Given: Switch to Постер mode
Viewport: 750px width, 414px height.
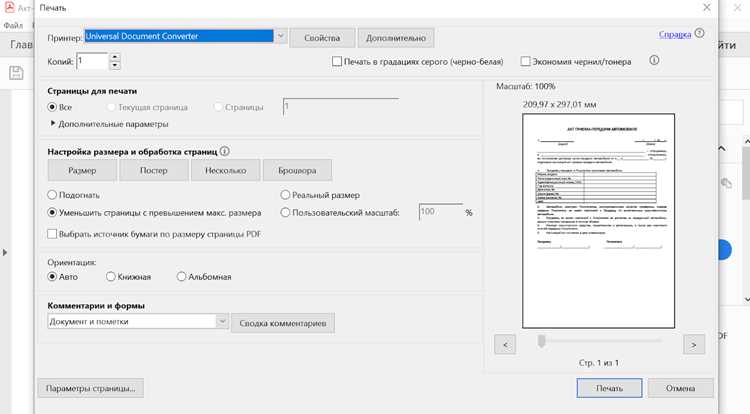Looking at the screenshot, I should click(x=154, y=170).
